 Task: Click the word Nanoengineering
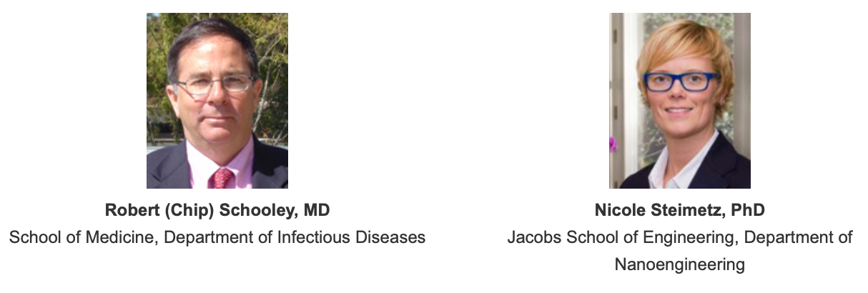680,264
